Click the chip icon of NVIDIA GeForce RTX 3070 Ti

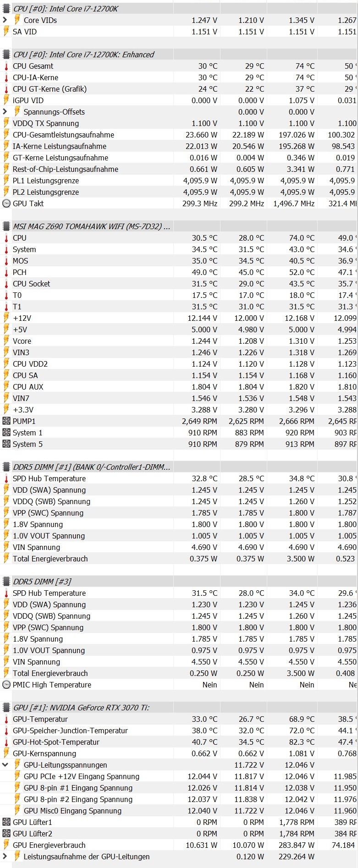pos(6,708)
